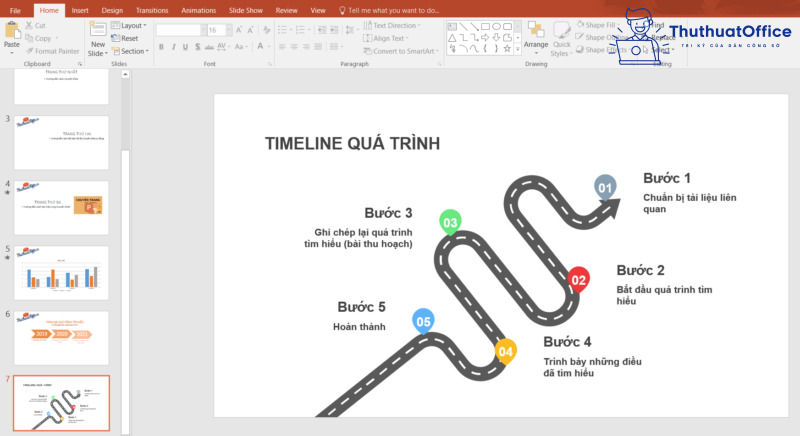Pick the Oval shape in gallery
This screenshot has width=800, height=436.
coord(496,27)
